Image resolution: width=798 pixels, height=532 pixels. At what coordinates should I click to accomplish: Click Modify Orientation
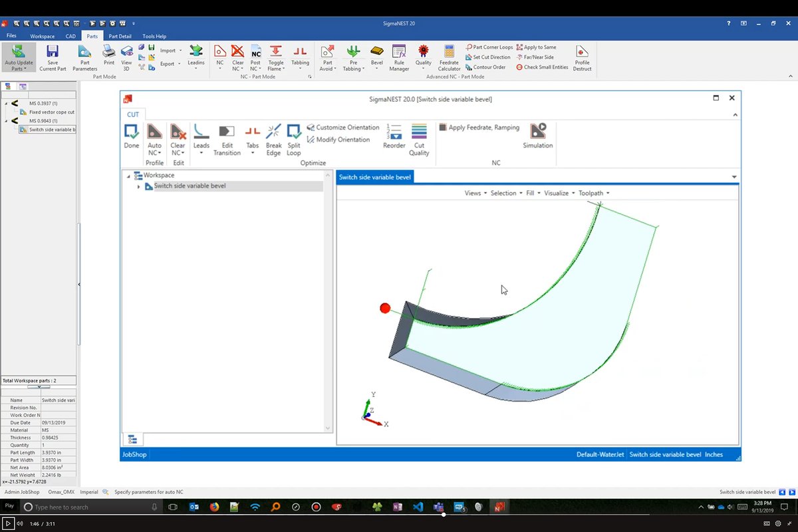point(338,140)
